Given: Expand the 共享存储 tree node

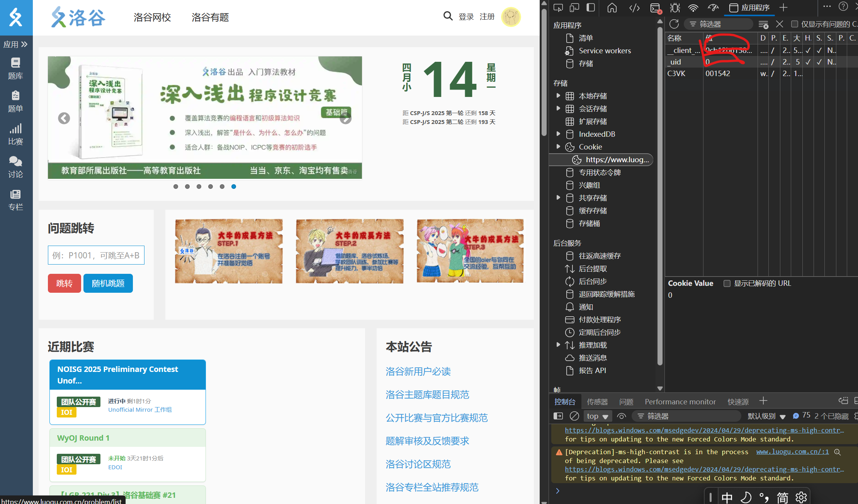Looking at the screenshot, I should (558, 197).
